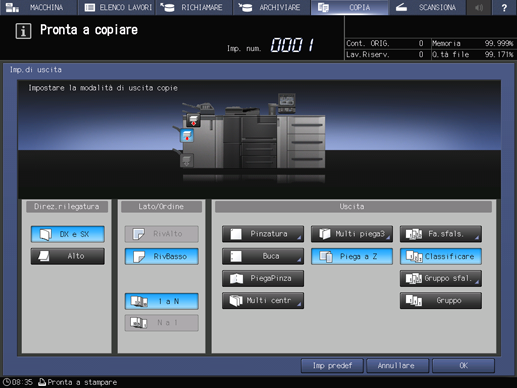The width and height of the screenshot is (517, 388).
Task: Click the PiegaPinza booklet icon
Action: point(236,278)
